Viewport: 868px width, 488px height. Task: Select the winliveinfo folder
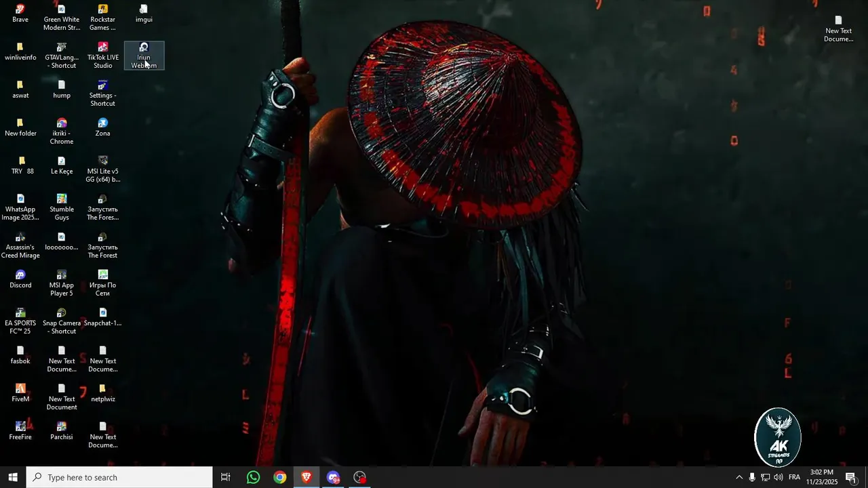pyautogui.click(x=20, y=52)
